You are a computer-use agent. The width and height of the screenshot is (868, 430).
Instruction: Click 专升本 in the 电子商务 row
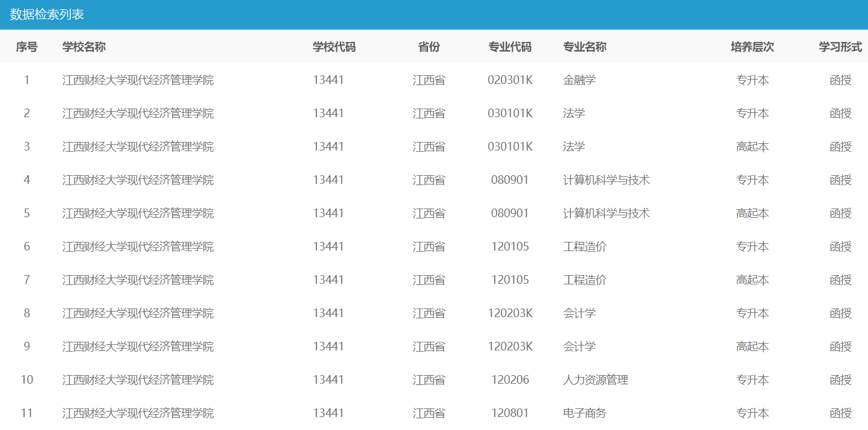point(753,413)
